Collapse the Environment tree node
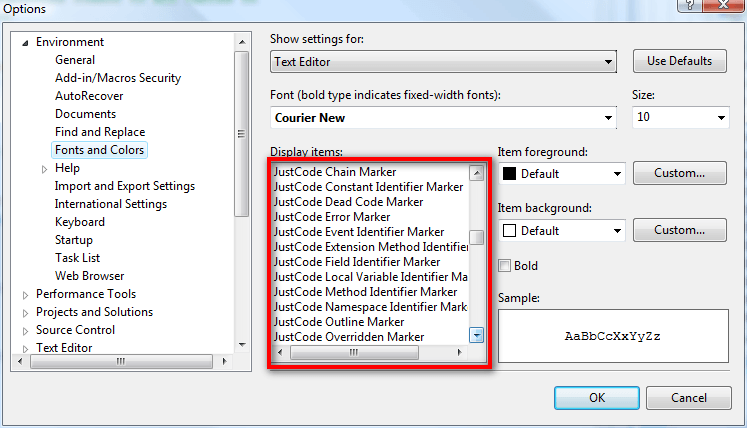The width and height of the screenshot is (747, 428). [x=25, y=43]
